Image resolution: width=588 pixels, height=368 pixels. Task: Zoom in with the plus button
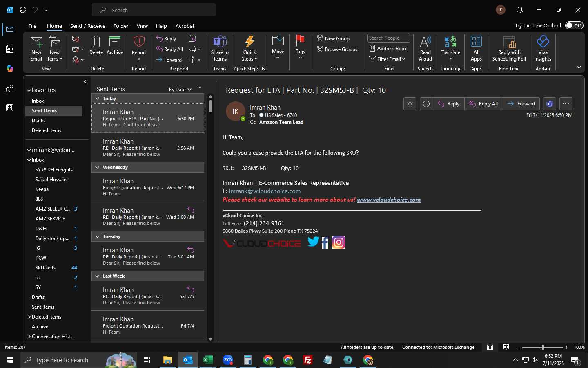tap(566, 347)
